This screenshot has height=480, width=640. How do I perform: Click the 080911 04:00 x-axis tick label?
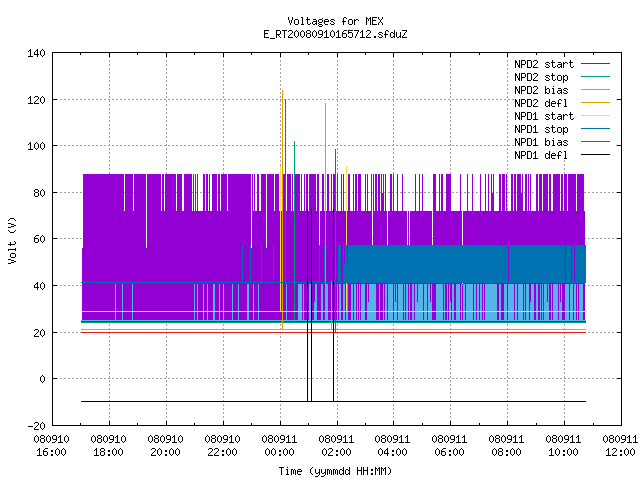pos(392,446)
